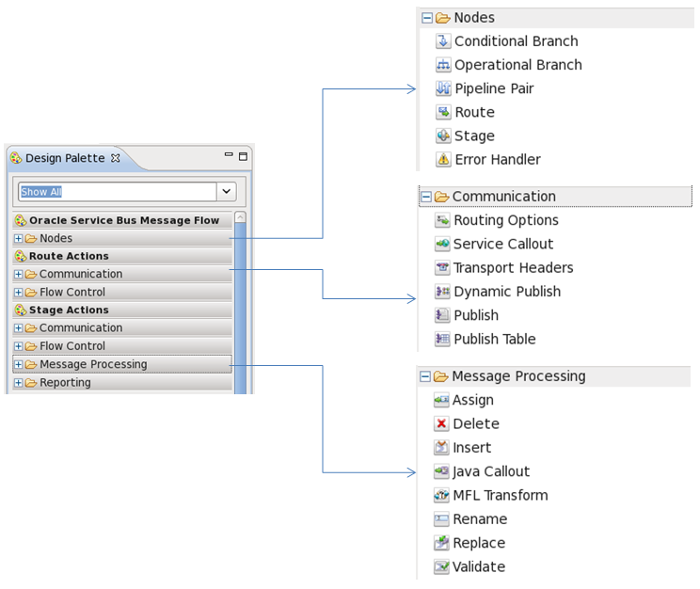Maximize the Design Palette view
Image resolution: width=700 pixels, height=589 pixels.
[244, 156]
